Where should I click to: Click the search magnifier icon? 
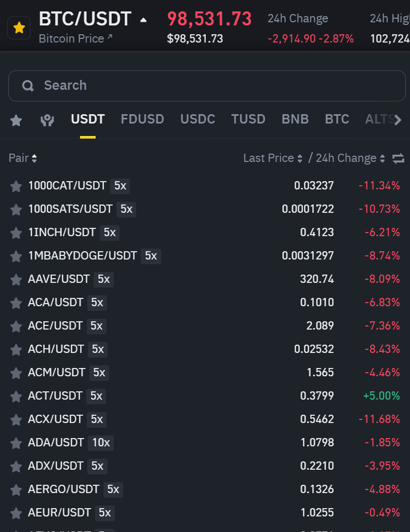(28, 86)
